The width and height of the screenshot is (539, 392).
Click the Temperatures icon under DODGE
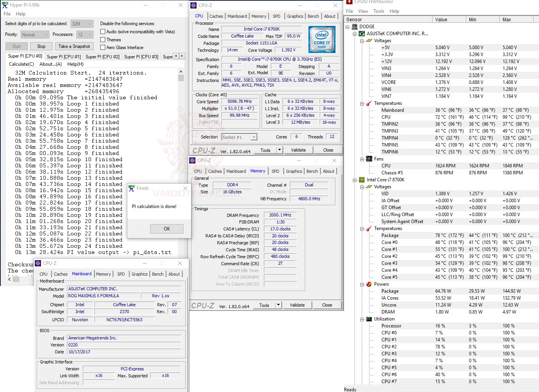(368, 103)
